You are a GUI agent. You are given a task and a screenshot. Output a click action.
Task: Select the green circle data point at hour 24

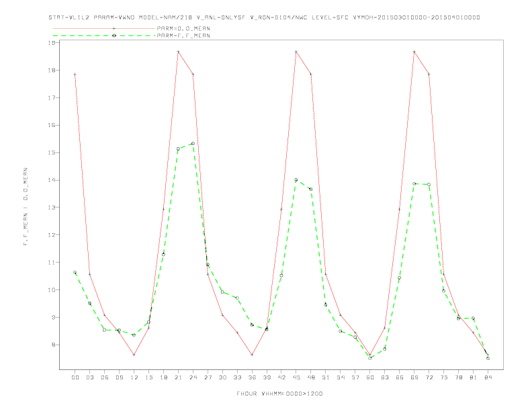click(193, 144)
